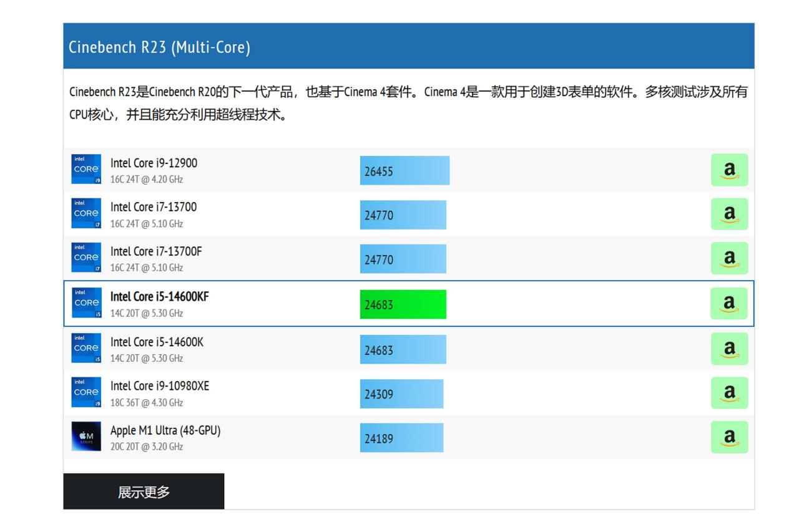Click the Intel Core i5-14600K row logo
799x532 pixels.
point(86,349)
